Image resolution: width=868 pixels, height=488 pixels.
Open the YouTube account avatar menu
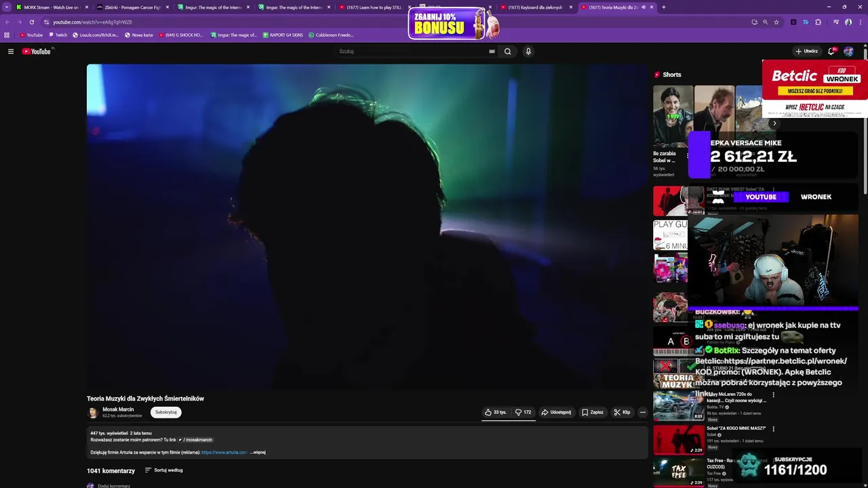848,52
